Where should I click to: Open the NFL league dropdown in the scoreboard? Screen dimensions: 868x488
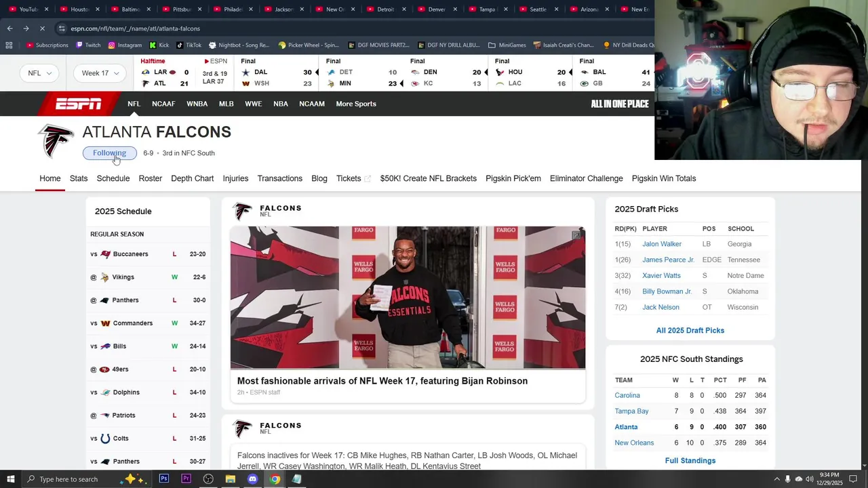39,73
